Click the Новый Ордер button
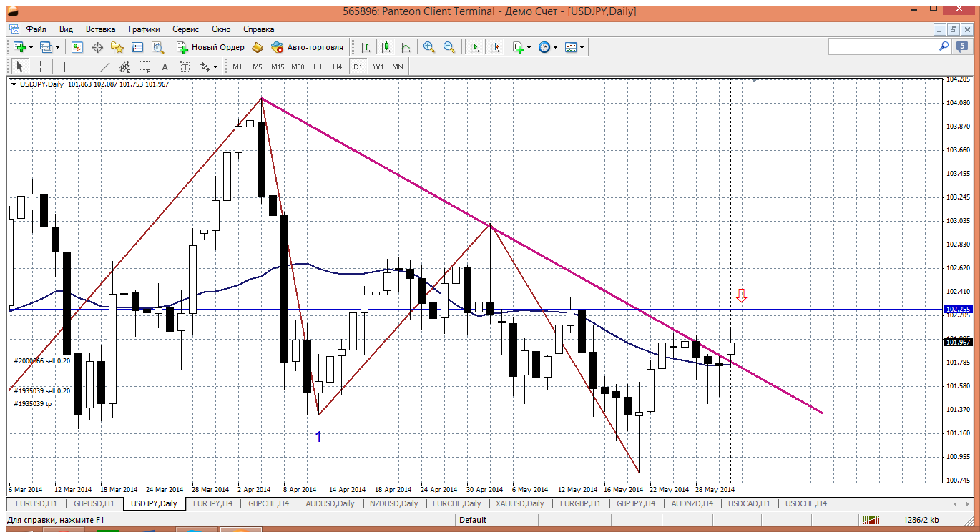980x532 pixels. 210,47
